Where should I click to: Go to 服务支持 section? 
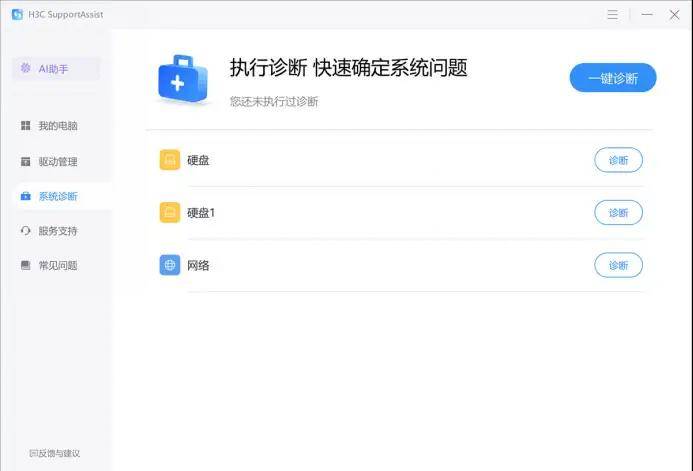57,231
